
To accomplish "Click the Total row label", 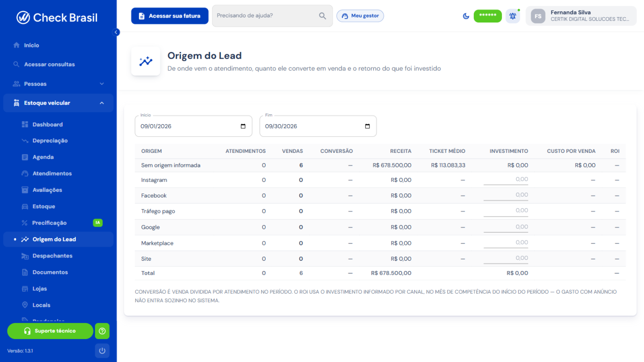I will pos(148,273).
